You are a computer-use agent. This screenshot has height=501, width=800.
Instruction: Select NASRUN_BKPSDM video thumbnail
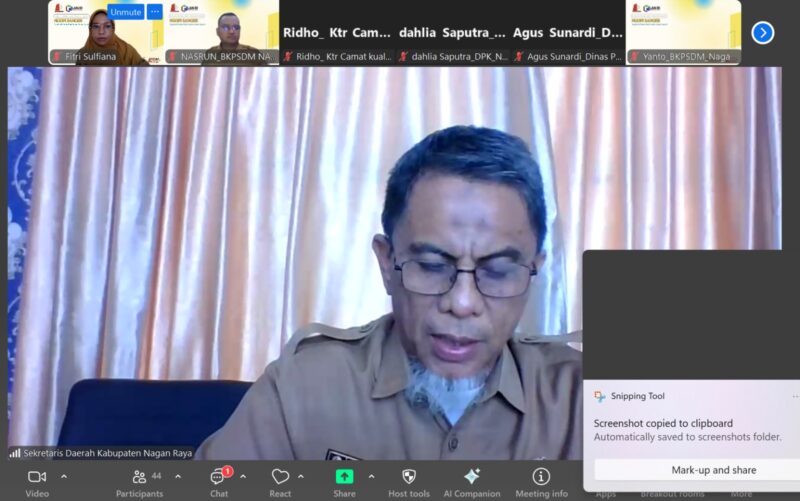point(221,33)
